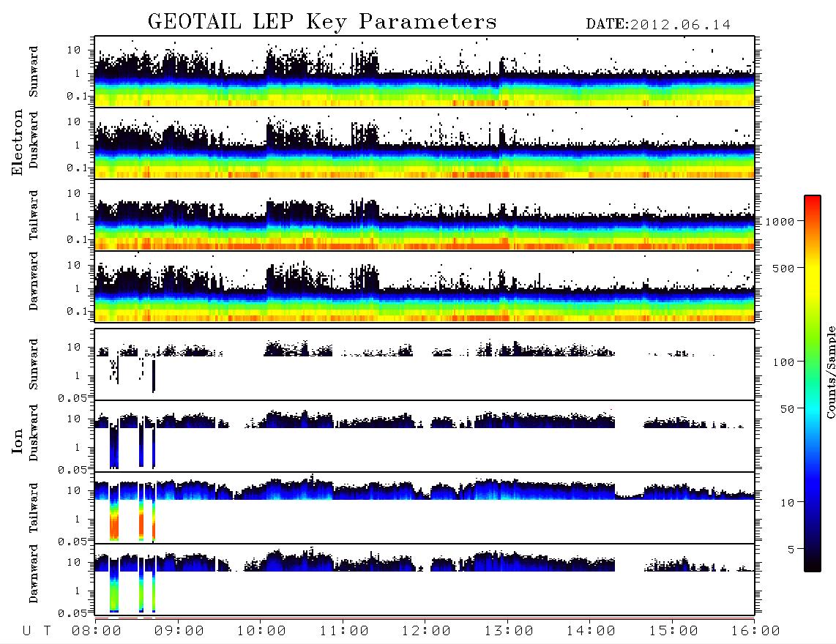Click the GEOTAIL LEP Key Parameters title

tap(322, 21)
